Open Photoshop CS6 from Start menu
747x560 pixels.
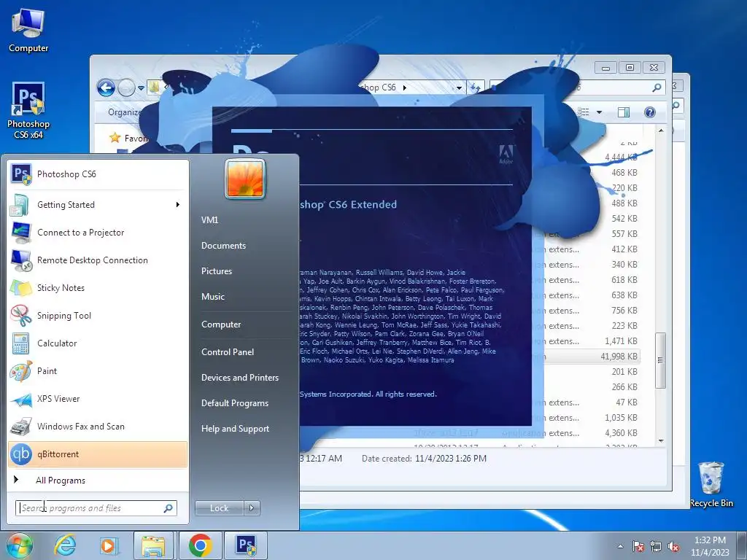(x=98, y=174)
